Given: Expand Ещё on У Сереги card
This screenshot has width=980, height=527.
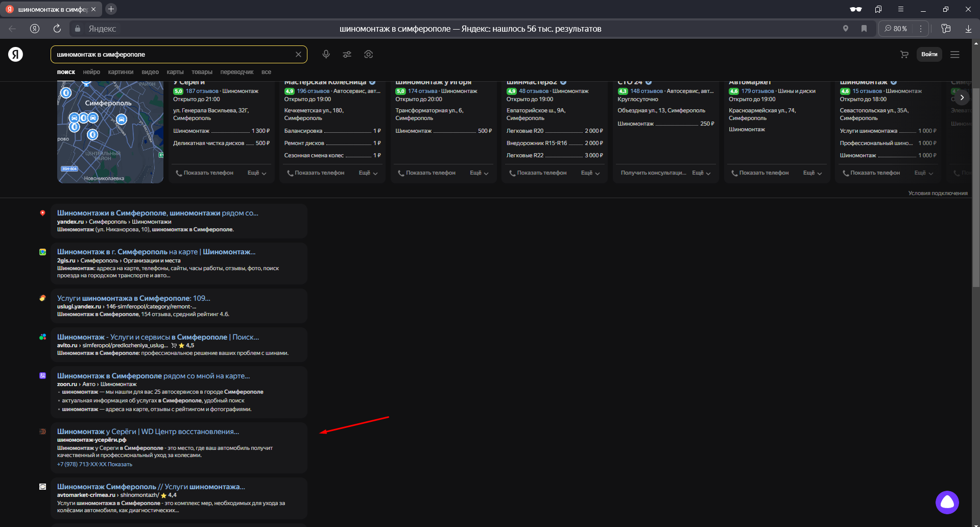Looking at the screenshot, I should click(257, 173).
